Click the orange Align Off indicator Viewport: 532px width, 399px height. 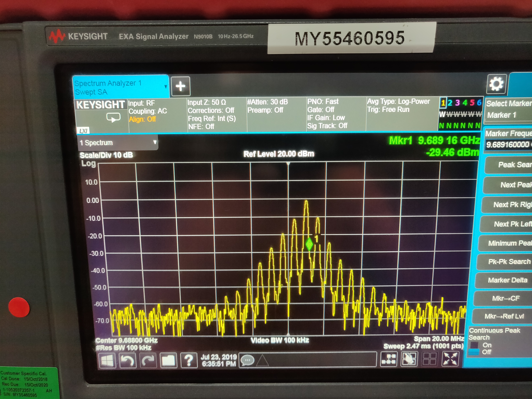[142, 119]
